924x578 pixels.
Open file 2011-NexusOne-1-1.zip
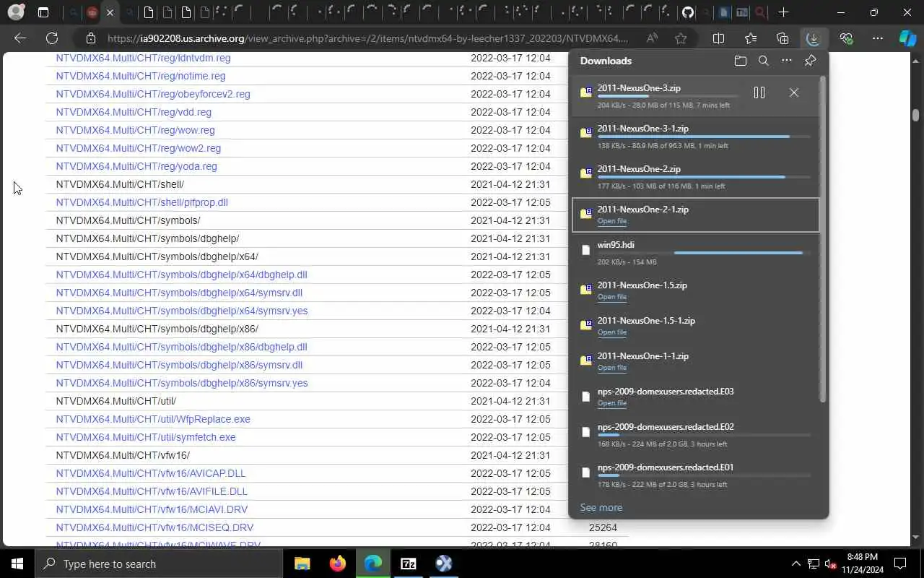point(612,368)
